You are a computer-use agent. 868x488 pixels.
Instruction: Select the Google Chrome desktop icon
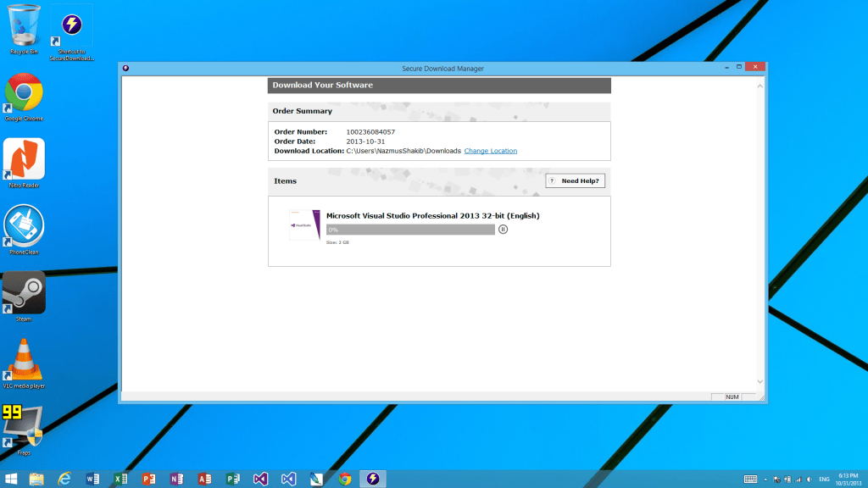click(x=24, y=97)
